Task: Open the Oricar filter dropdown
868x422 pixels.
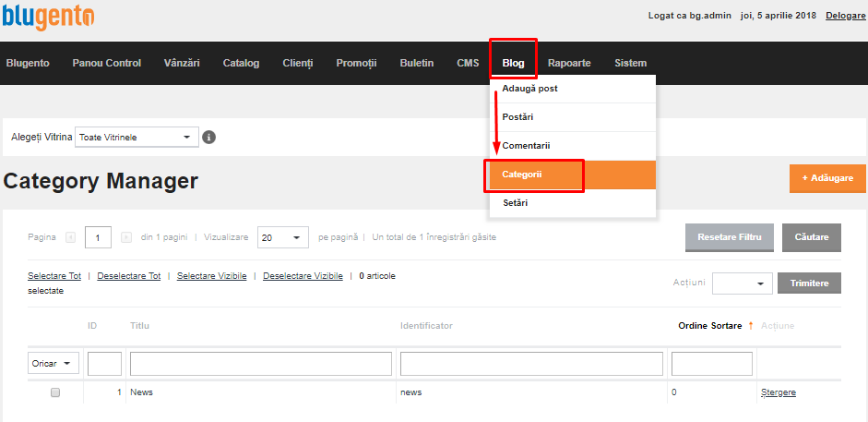Action: pyautogui.click(x=54, y=363)
